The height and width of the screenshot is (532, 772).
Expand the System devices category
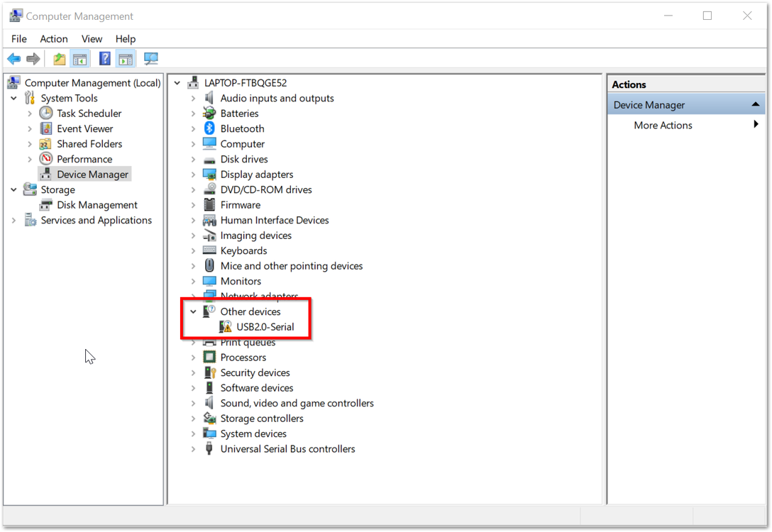pyautogui.click(x=194, y=433)
